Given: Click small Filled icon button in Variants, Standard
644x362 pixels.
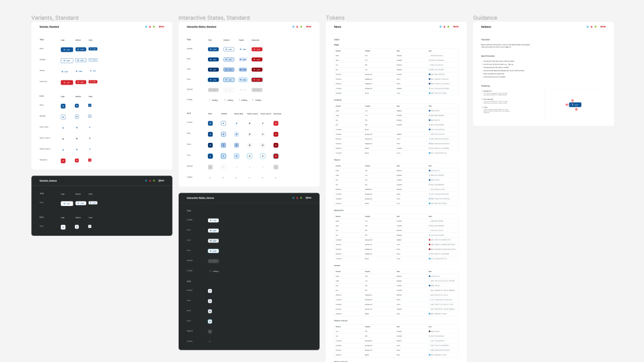Looking at the screenshot, I should [x=90, y=105].
